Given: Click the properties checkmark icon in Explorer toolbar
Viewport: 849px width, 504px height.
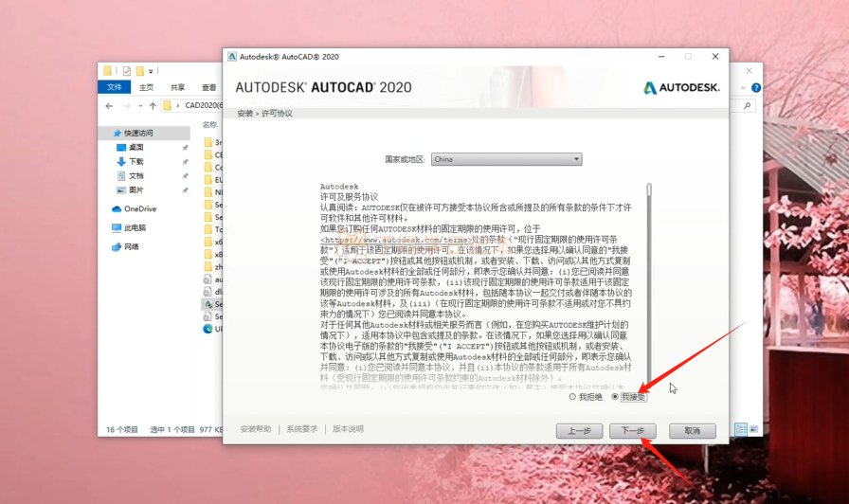Looking at the screenshot, I should (x=127, y=71).
